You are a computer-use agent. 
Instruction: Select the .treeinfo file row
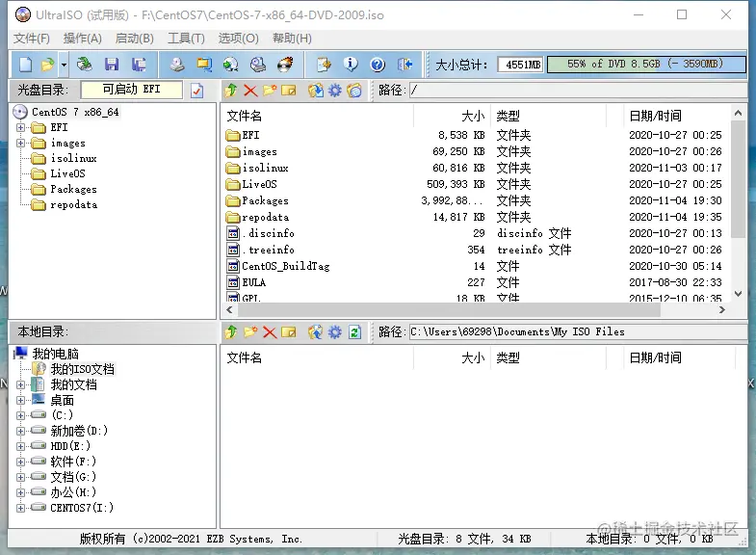pos(475,250)
